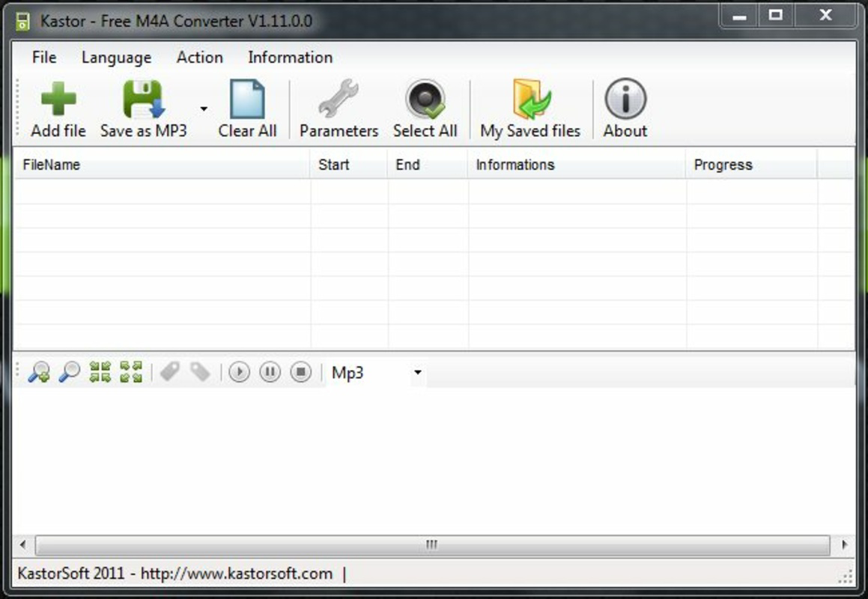Click the zoom in magnifier icon

[39, 372]
